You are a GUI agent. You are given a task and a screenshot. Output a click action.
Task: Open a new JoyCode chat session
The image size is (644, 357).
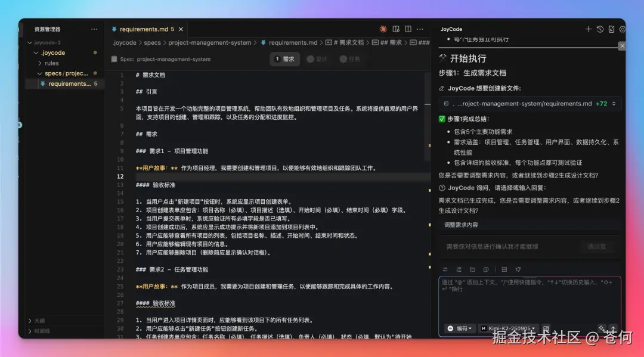click(x=589, y=29)
